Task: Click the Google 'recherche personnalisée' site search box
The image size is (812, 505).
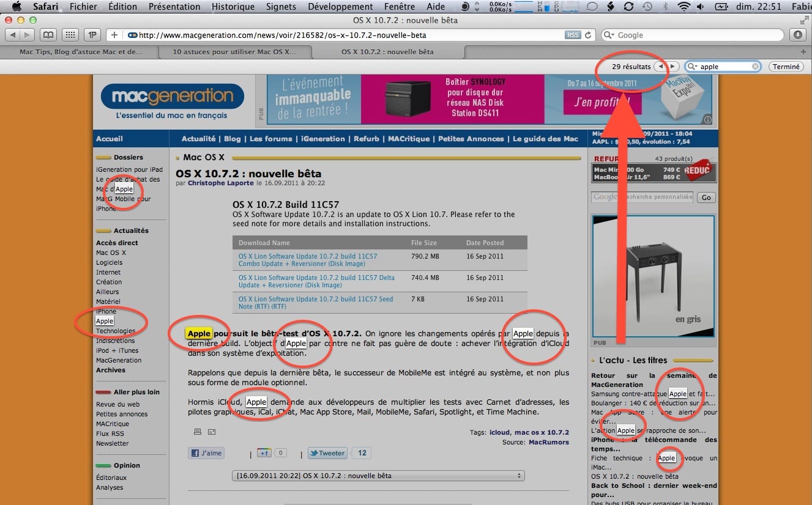Action: pos(643,197)
